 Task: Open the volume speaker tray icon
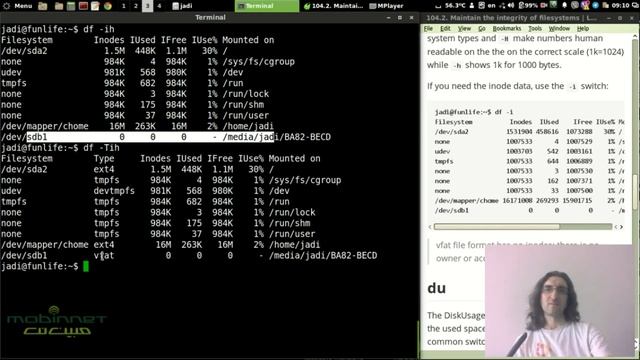point(511,6)
